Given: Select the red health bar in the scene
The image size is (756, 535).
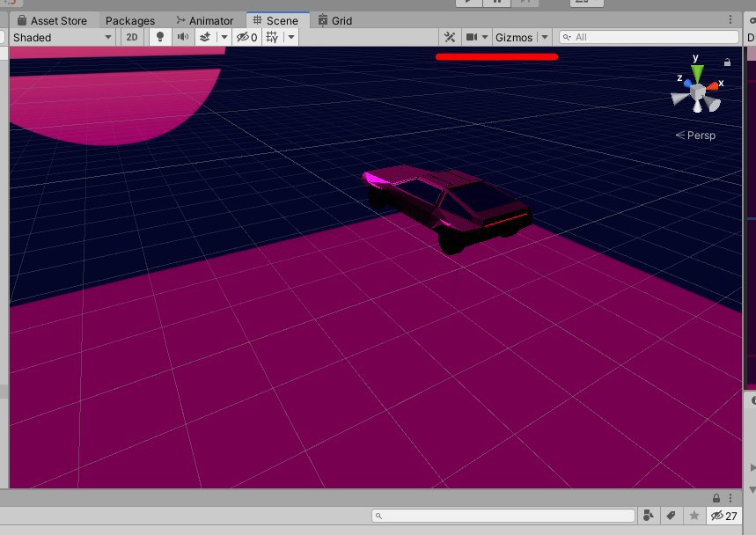Looking at the screenshot, I should [496, 57].
